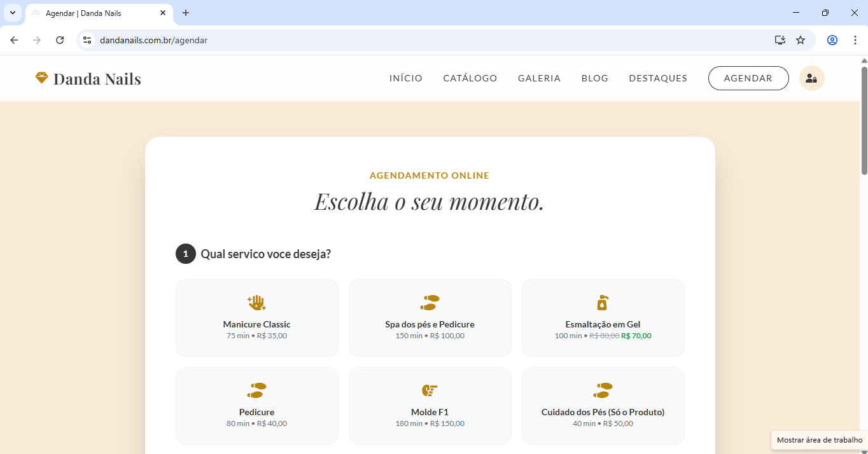
Task: Click Mostrar área de trabalho
Action: [x=819, y=440]
